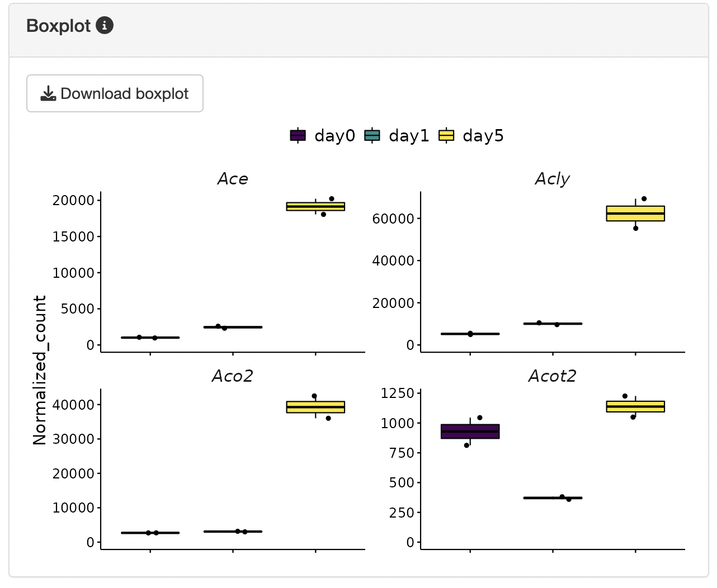
Task: Click the 15000 tick label in Ace plot
Action: [73, 237]
